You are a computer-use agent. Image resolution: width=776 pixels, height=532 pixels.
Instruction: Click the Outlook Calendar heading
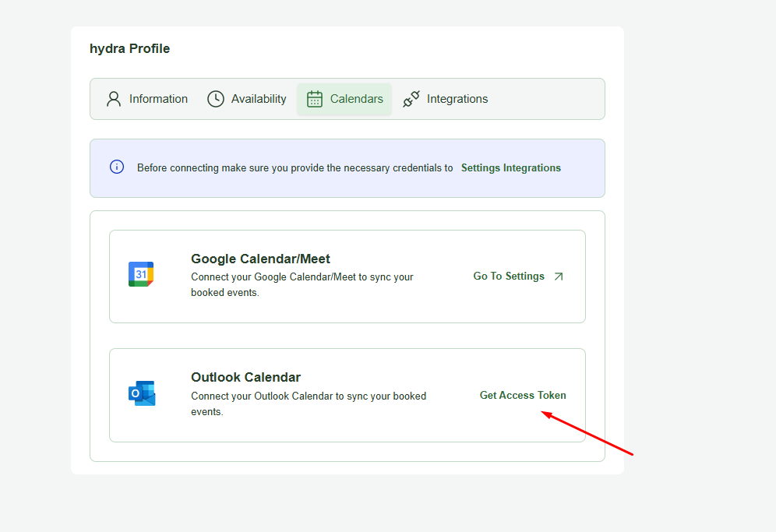point(245,377)
